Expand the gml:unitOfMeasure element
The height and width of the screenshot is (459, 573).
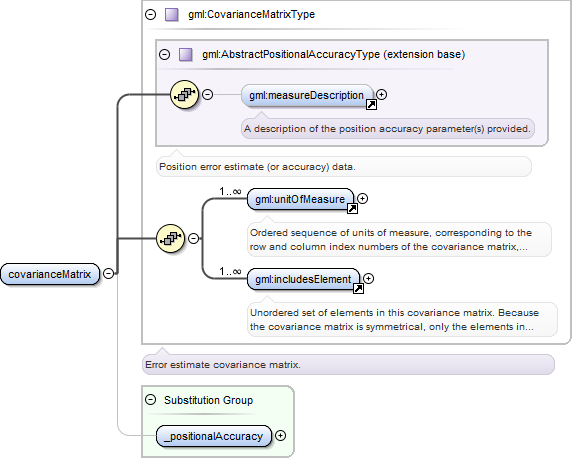[363, 198]
